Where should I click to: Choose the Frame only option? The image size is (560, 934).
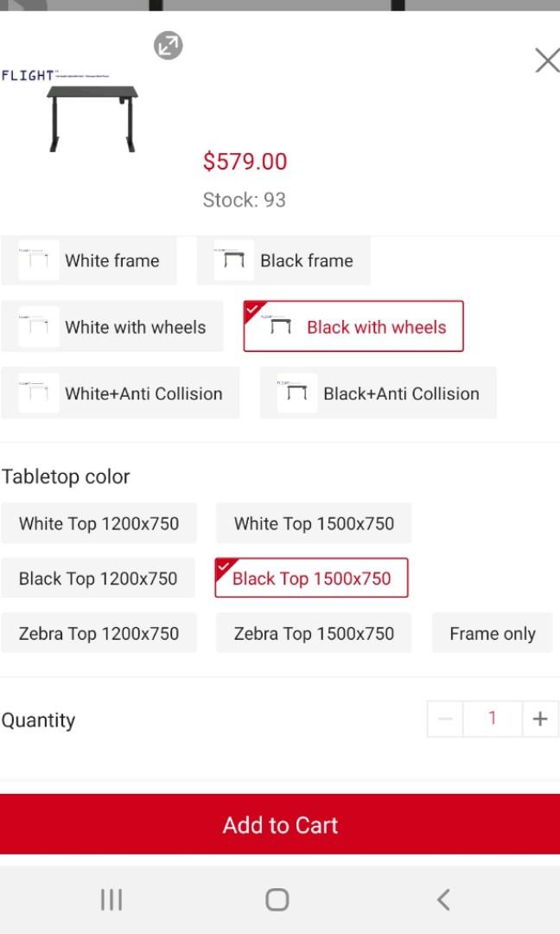pos(492,633)
